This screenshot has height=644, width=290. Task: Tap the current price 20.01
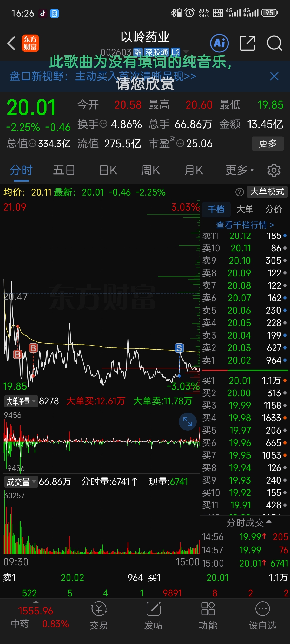[31, 108]
